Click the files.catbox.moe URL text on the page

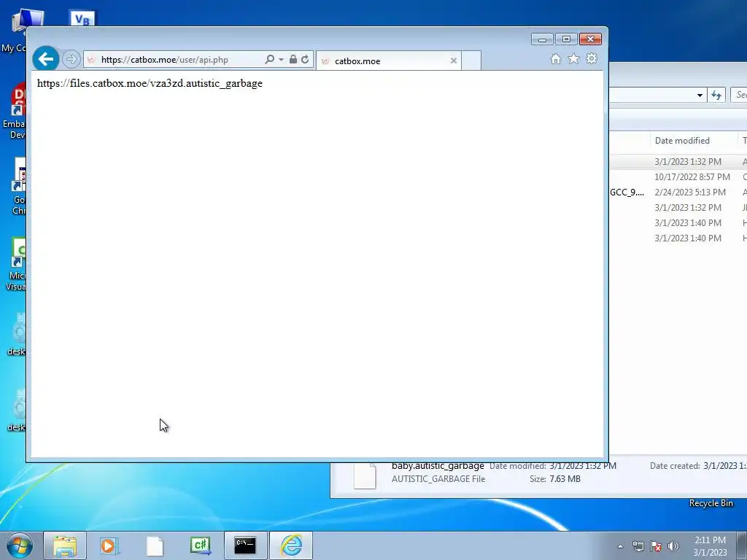[x=150, y=83]
